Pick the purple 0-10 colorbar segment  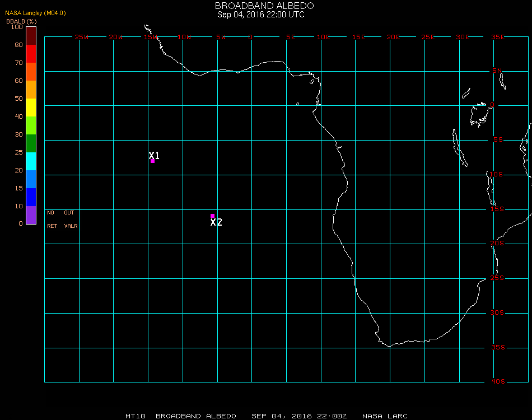(x=31, y=214)
